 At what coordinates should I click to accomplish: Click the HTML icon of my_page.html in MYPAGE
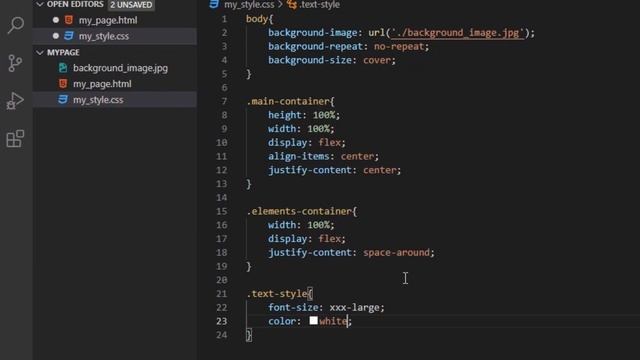pos(63,84)
